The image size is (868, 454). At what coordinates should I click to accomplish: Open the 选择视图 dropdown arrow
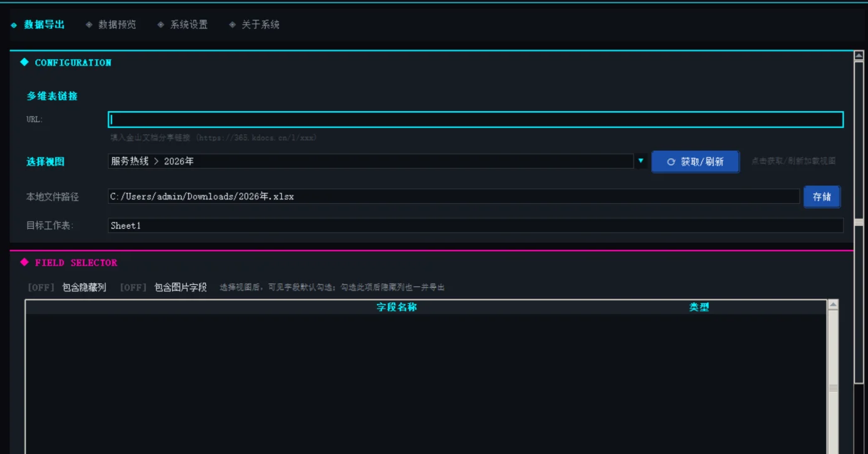(x=640, y=161)
